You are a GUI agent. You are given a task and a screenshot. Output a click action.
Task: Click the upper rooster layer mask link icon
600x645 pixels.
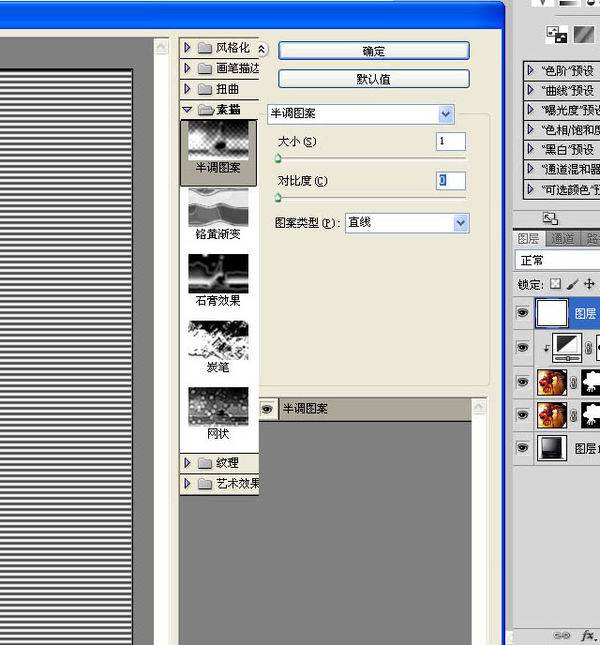tap(574, 383)
